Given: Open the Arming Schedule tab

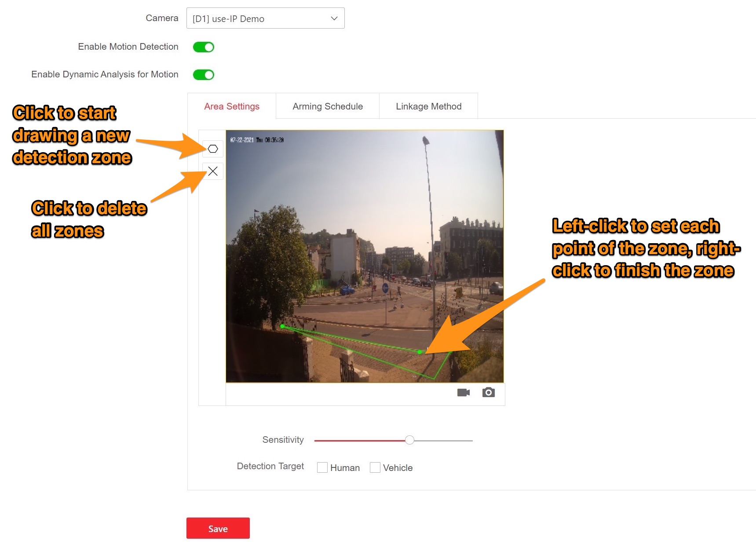Looking at the screenshot, I should point(328,106).
